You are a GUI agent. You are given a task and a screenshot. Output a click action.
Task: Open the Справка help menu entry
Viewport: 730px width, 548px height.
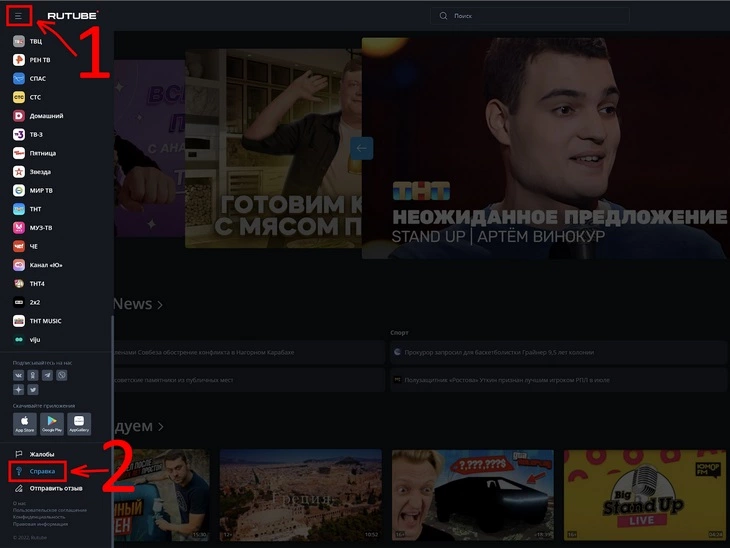coord(37,471)
